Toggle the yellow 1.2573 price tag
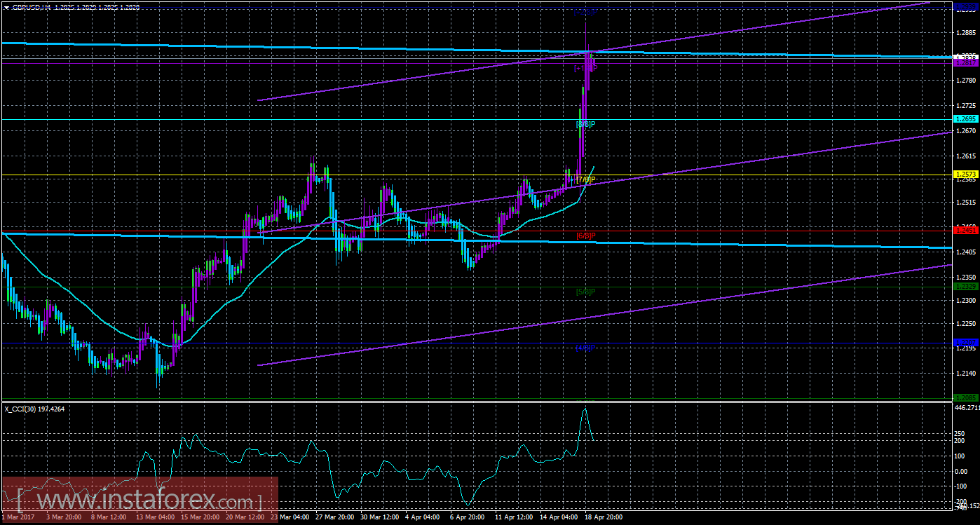The image size is (980, 525). click(967, 174)
